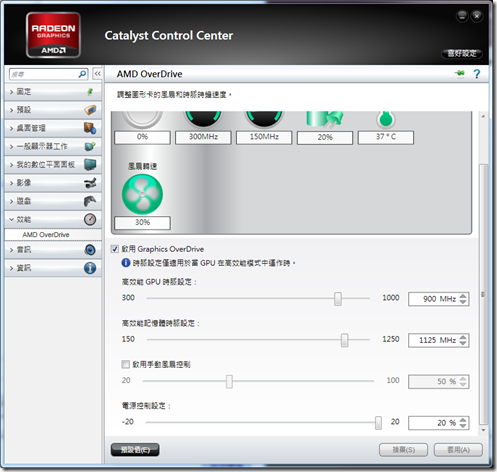Click the 37 °C temperature readout
Viewport: 497px width, 472px height.
click(386, 137)
